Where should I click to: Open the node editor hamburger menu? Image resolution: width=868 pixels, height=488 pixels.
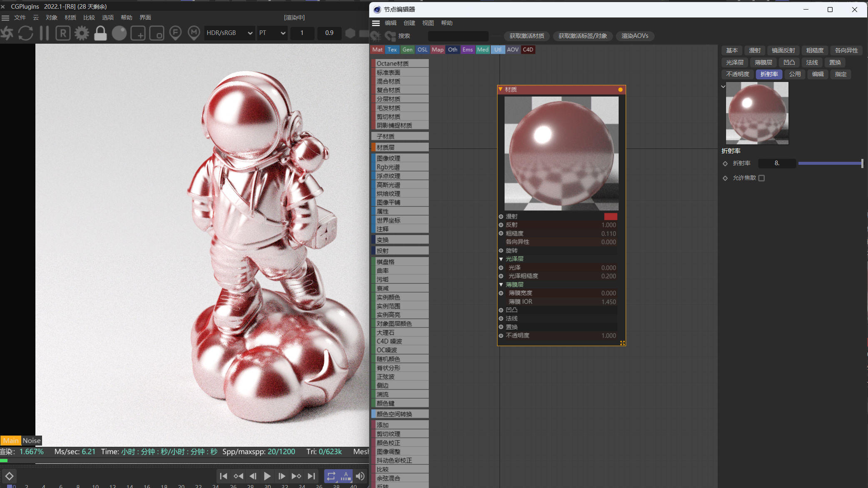click(x=376, y=23)
